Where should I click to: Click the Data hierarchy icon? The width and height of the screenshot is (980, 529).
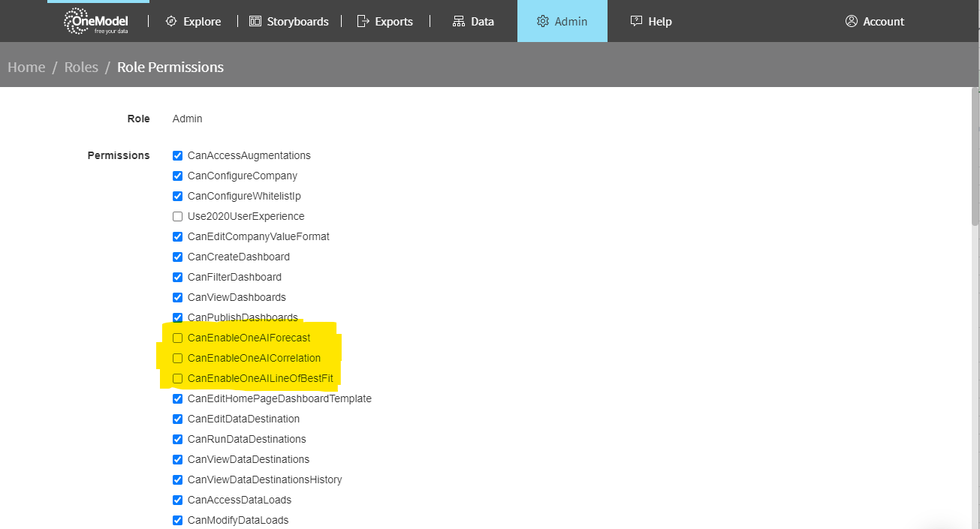tap(459, 21)
